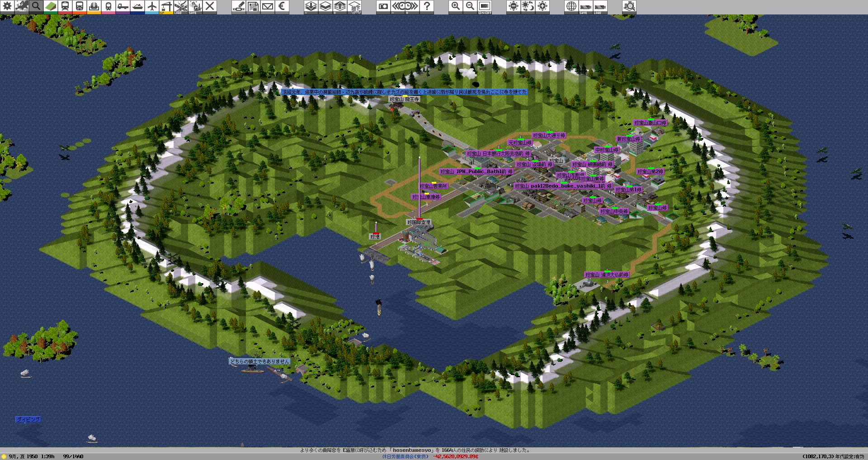Raise the underground layer view level
868x460 pixels.
pos(340,7)
